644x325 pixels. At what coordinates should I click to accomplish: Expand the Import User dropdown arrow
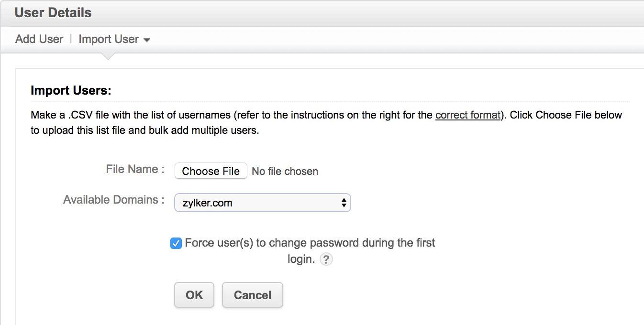tap(147, 40)
